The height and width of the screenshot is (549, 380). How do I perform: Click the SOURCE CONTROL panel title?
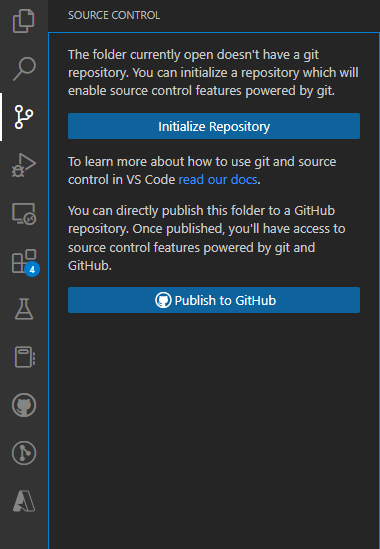click(x=114, y=15)
